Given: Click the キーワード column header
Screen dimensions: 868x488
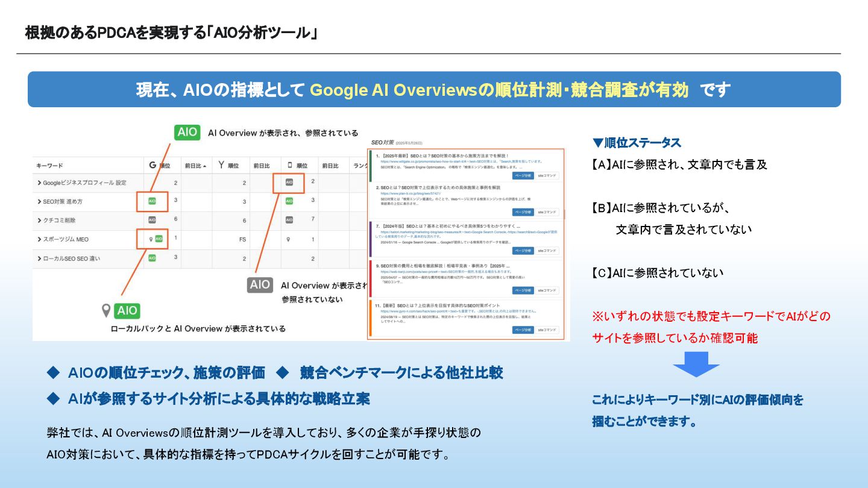Looking at the screenshot, I should pos(49,165).
